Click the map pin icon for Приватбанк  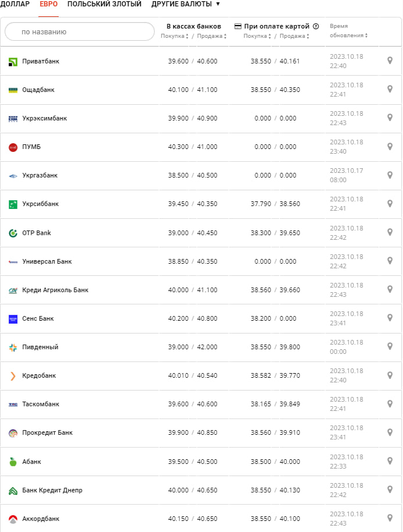pos(390,61)
